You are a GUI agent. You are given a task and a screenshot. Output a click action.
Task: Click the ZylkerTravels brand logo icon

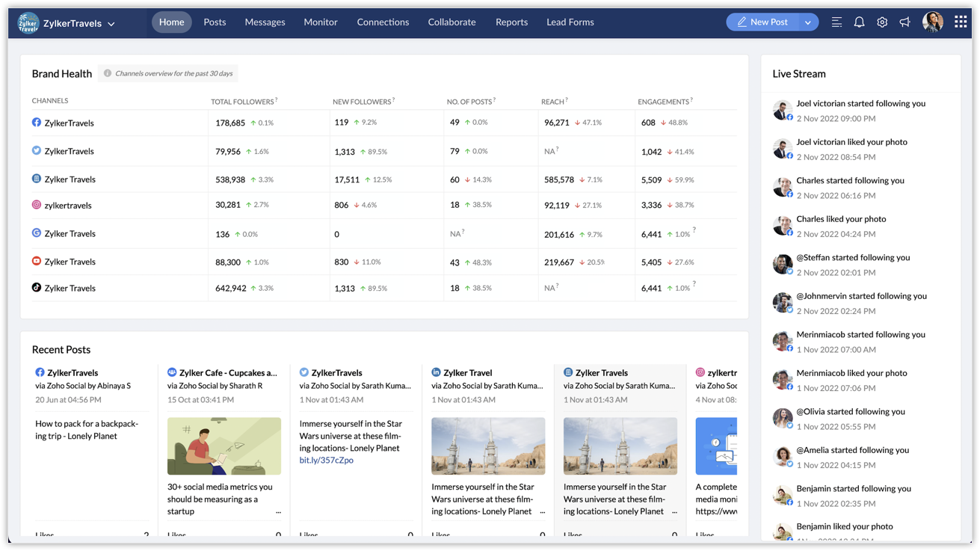coord(28,22)
